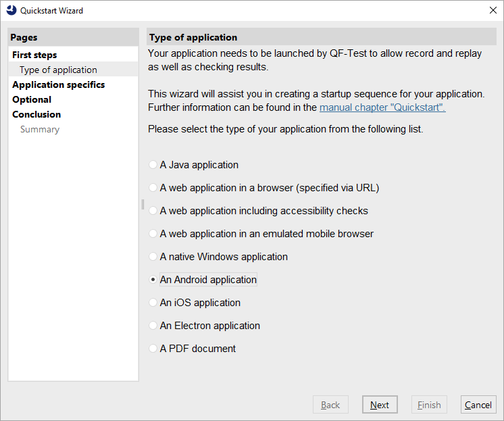
Task: Select web application including accessibility checks
Action: [153, 211]
